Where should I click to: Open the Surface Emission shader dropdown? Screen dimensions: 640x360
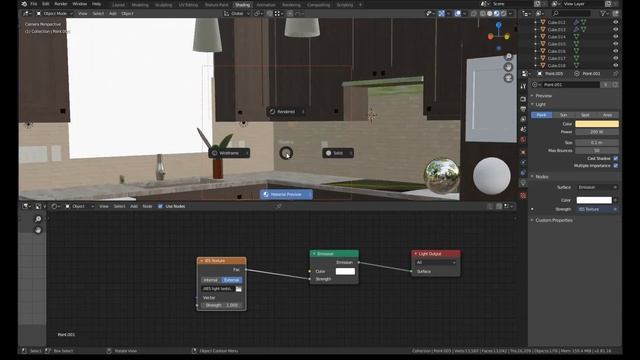coord(597,187)
